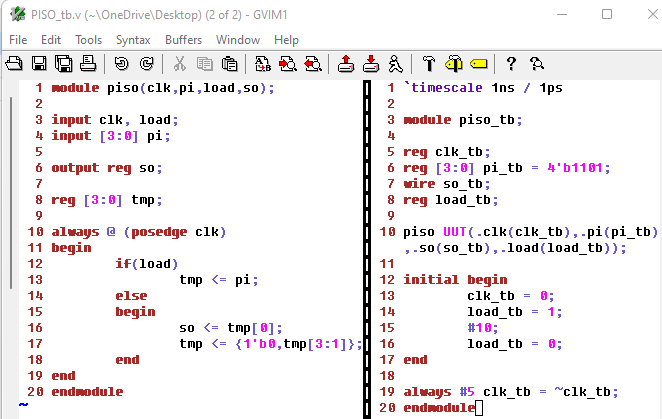This screenshot has height=419, width=662.
Task: Place cursor on 'endmodule' in right pane
Action: point(438,408)
